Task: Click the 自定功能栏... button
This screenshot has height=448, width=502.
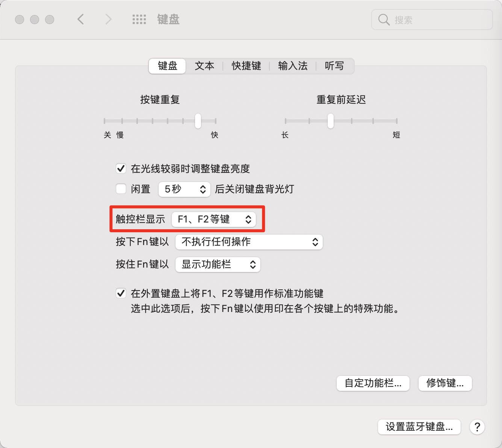Action: click(x=373, y=383)
